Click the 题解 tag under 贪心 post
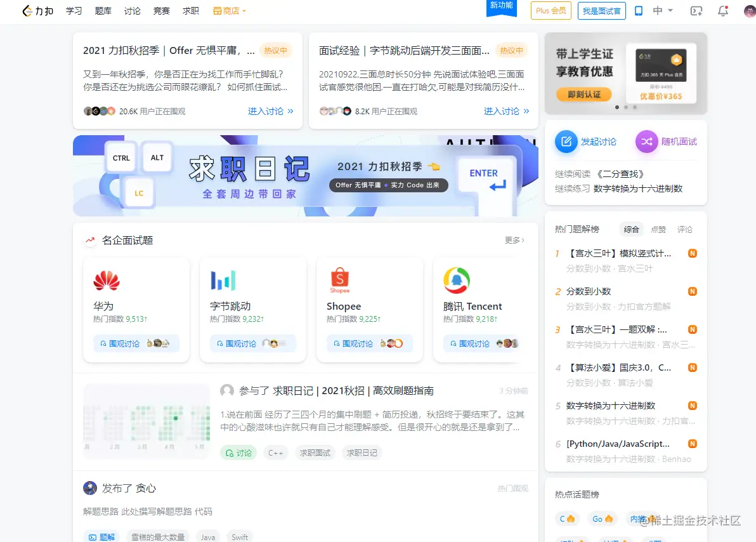This screenshot has height=542, width=756. coord(101,537)
